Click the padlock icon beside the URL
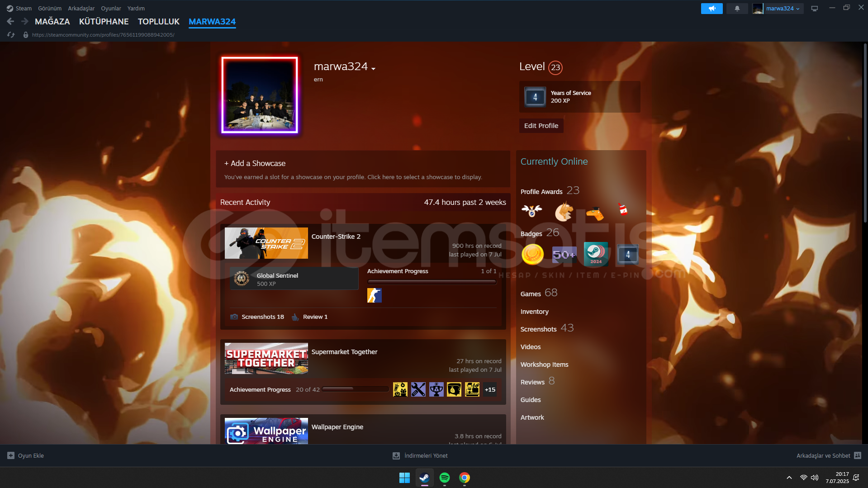868x488 pixels. point(26,35)
